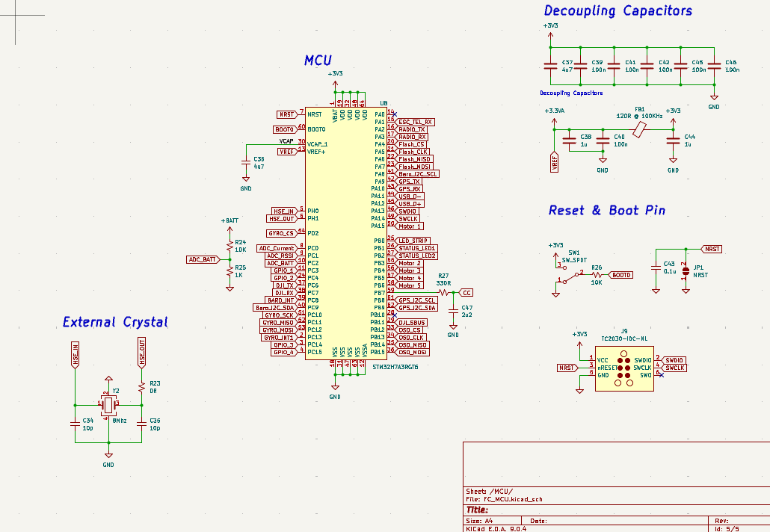Click the "Reset & Boot Pin" heading text
The image size is (770, 532).
pyautogui.click(x=607, y=211)
